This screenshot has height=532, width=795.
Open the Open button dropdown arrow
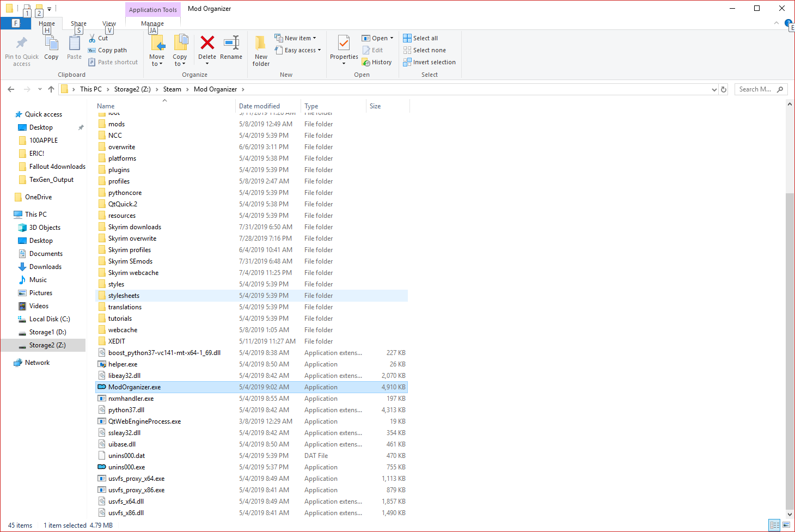[x=392, y=38]
